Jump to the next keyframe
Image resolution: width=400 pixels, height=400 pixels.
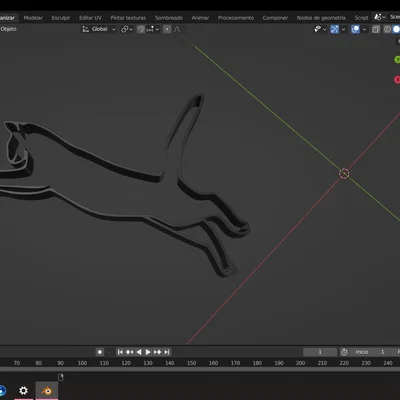157,352
